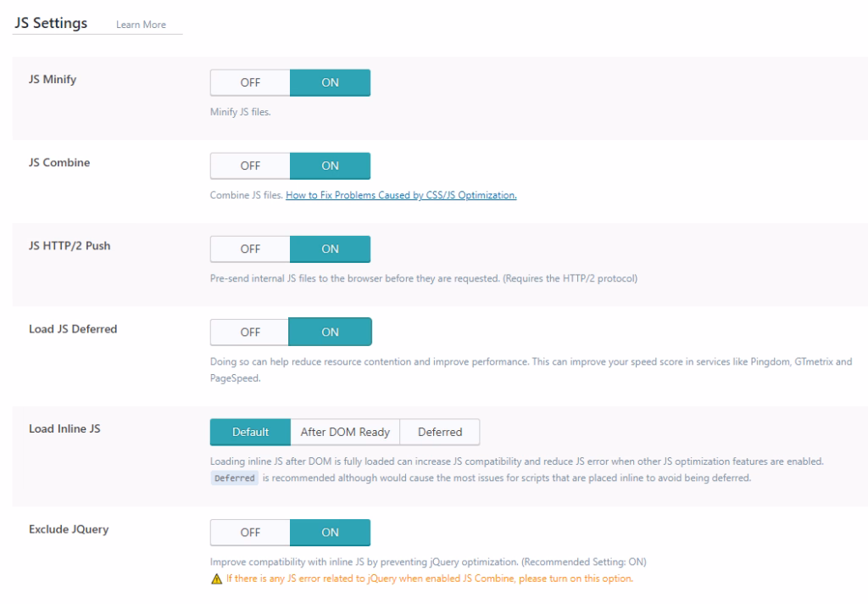Image resolution: width=868 pixels, height=604 pixels.
Task: Click the 'Doing so can help reduce resource contention' description
Action: pyautogui.click(x=531, y=370)
